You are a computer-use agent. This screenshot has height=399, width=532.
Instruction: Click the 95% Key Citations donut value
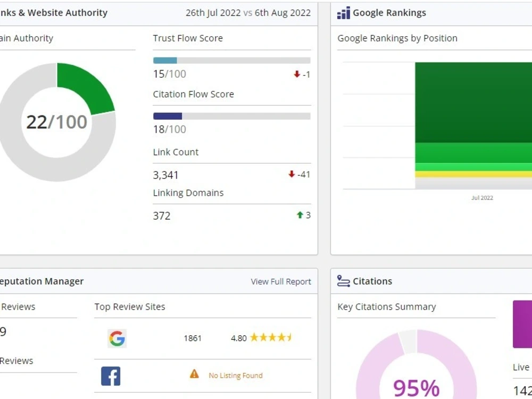pos(417,387)
